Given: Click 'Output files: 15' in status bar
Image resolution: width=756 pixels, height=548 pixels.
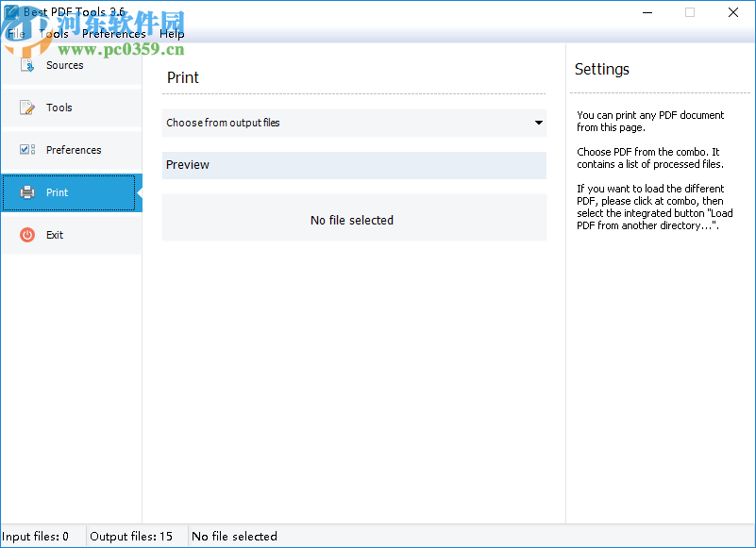Looking at the screenshot, I should point(131,537).
